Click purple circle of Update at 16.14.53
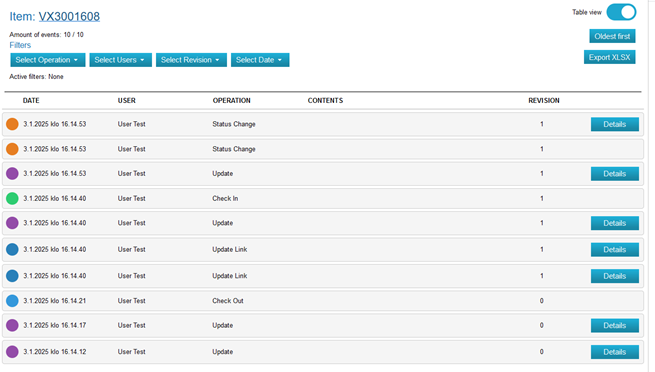 tap(12, 174)
